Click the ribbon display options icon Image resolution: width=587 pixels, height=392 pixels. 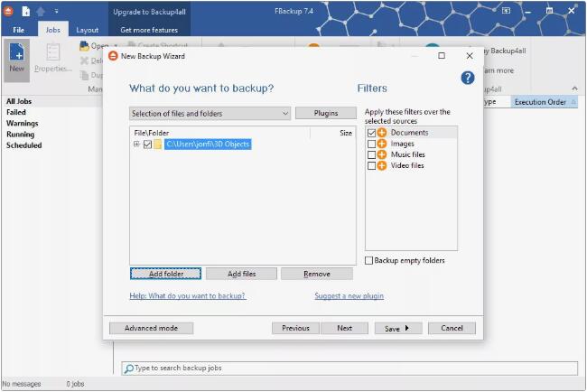(506, 11)
